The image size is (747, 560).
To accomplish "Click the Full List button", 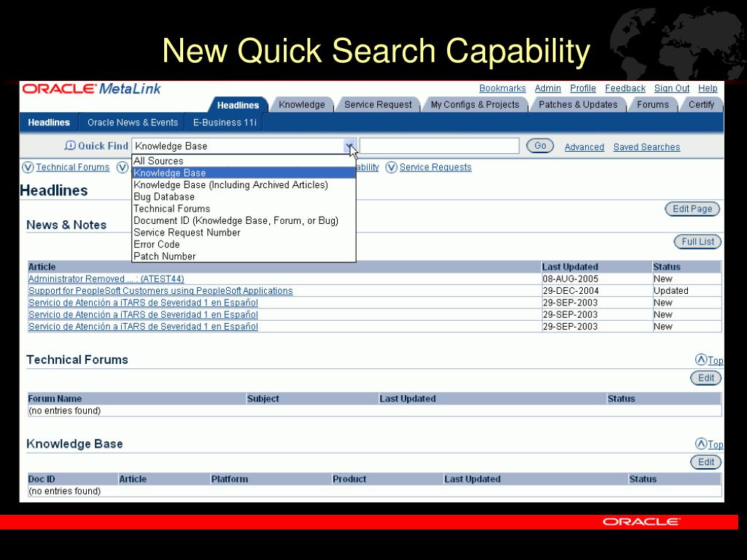I will pos(697,241).
